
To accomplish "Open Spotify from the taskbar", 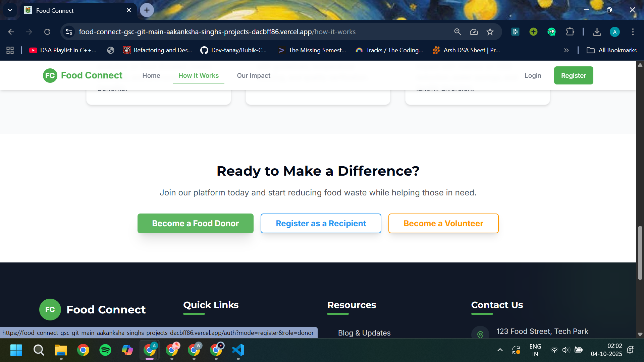I will [105, 350].
